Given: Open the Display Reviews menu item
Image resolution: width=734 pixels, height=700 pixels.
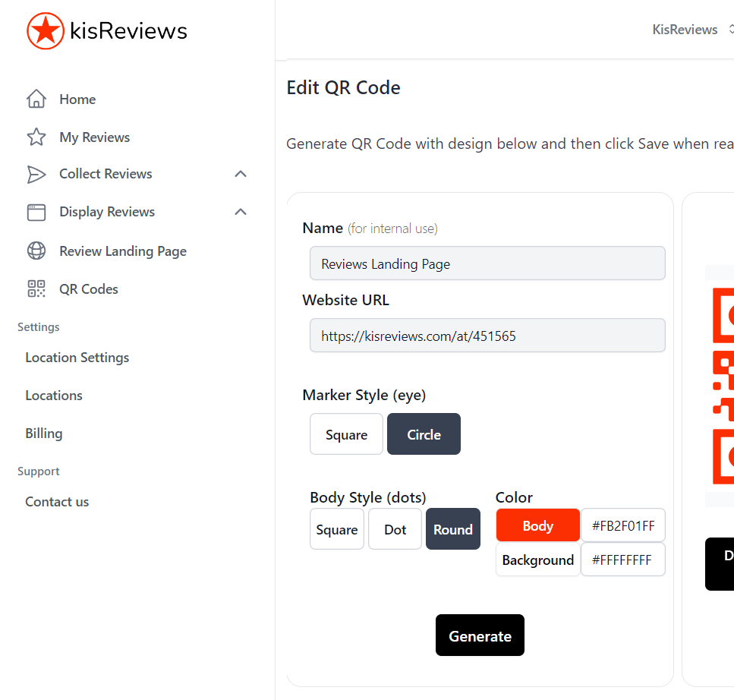Looking at the screenshot, I should coord(107,212).
